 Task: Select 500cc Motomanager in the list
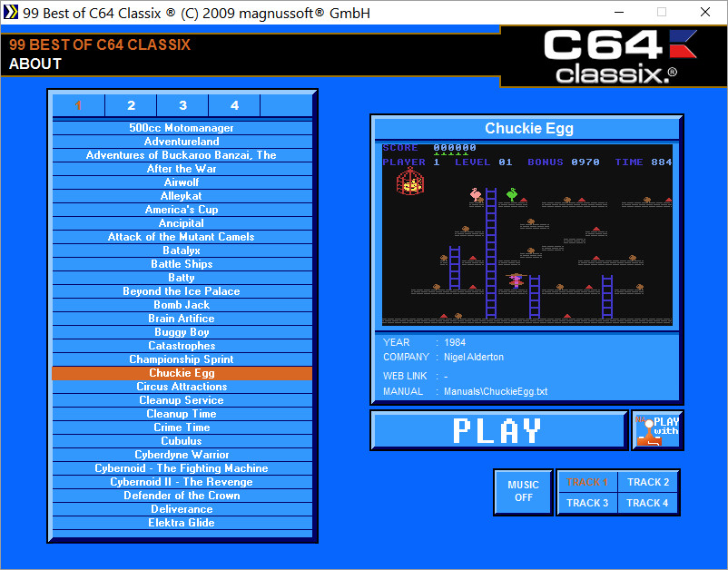tap(182, 128)
